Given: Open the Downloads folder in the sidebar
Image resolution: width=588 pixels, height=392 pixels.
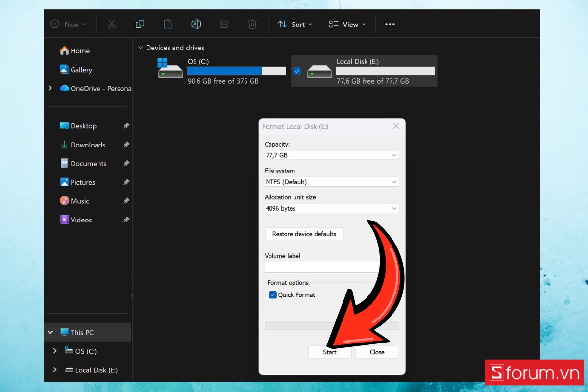Looking at the screenshot, I should 88,145.
